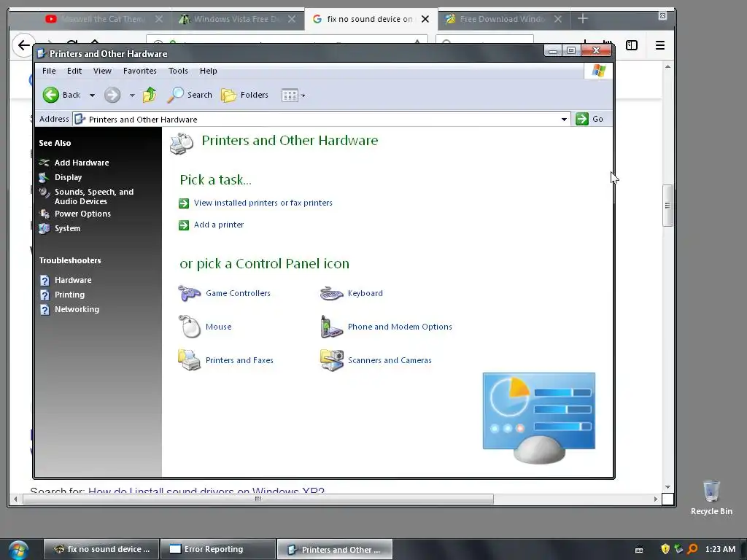Image resolution: width=747 pixels, height=560 pixels.
Task: Click View installed printers or fax printers
Action: click(x=263, y=203)
